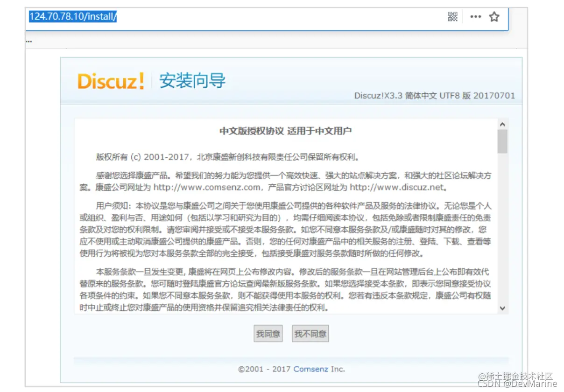Click the paragraph starting with 用户须知
Image resolution: width=564 pixels, height=392 pixels.
pyautogui.click(x=286, y=230)
